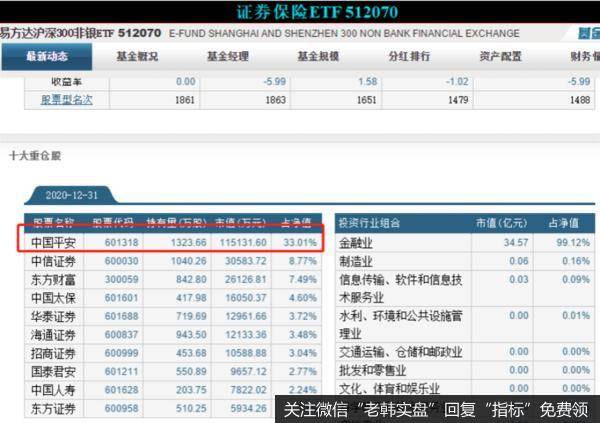Click stock code 600030

[121, 261]
